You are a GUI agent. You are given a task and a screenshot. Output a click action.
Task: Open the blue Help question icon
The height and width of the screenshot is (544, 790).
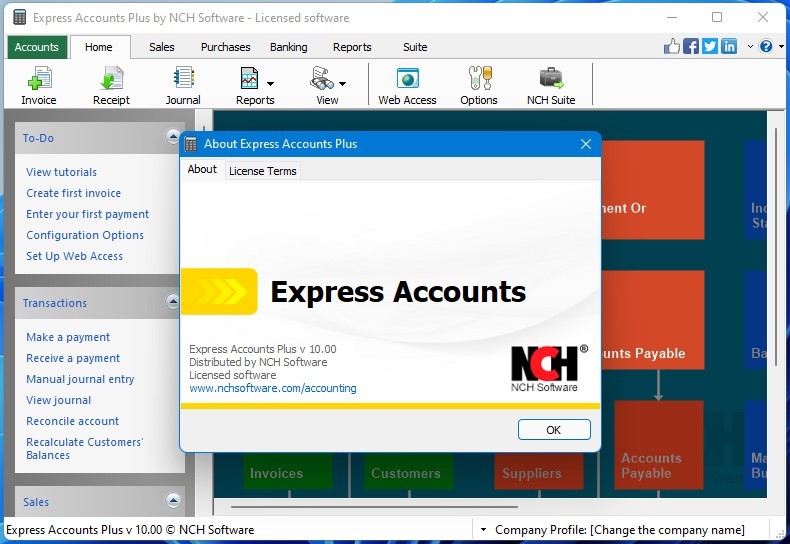click(x=766, y=46)
